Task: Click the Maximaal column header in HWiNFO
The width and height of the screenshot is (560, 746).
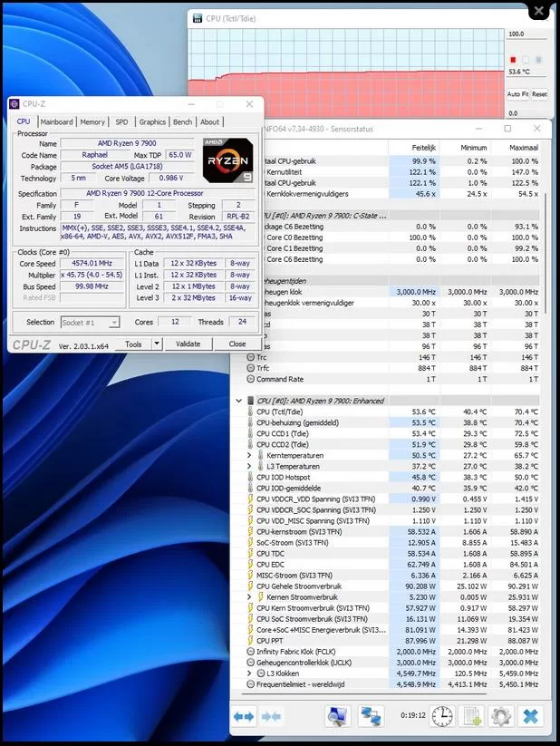Action: 517,148
